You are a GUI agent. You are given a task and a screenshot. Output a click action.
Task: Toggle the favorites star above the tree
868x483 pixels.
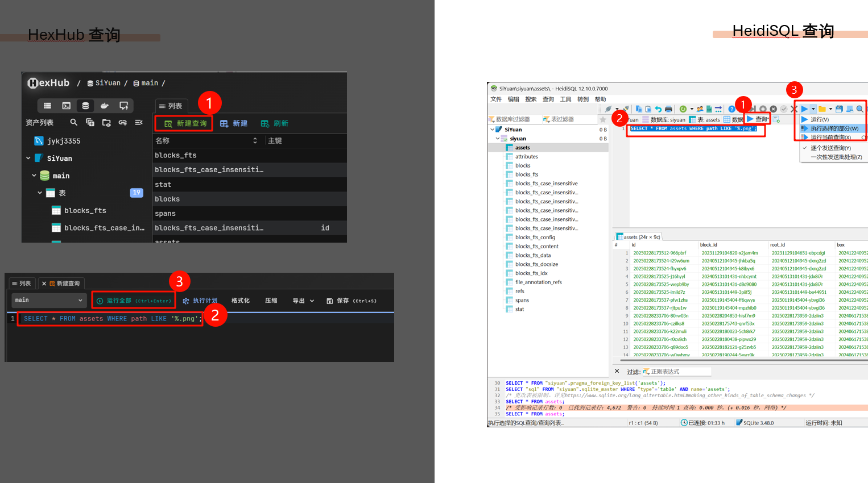(x=603, y=119)
